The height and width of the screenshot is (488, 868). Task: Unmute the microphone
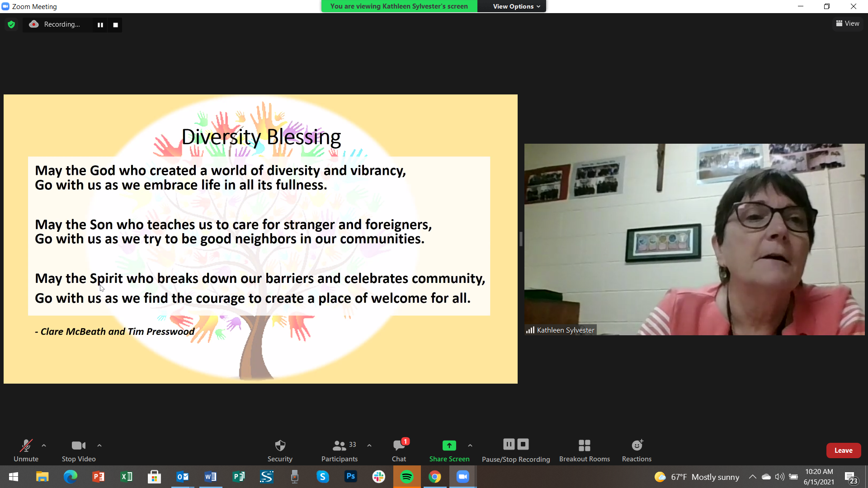pos(26,450)
